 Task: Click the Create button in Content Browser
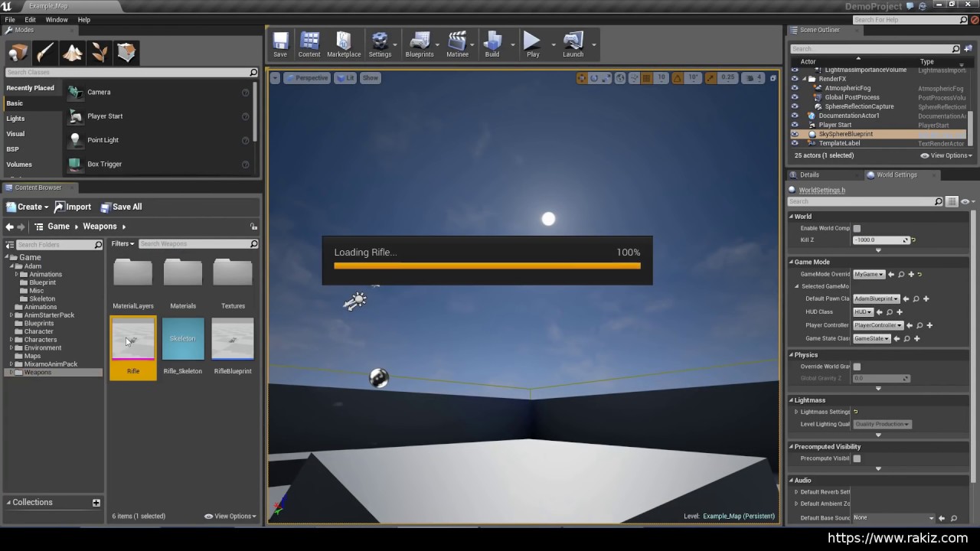click(x=28, y=207)
